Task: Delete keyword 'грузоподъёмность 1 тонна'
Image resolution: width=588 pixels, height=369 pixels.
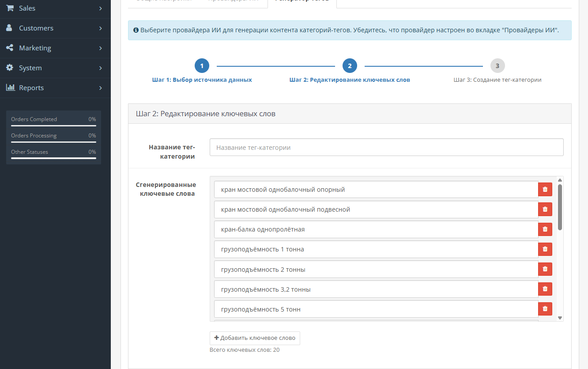Action: pyautogui.click(x=545, y=249)
